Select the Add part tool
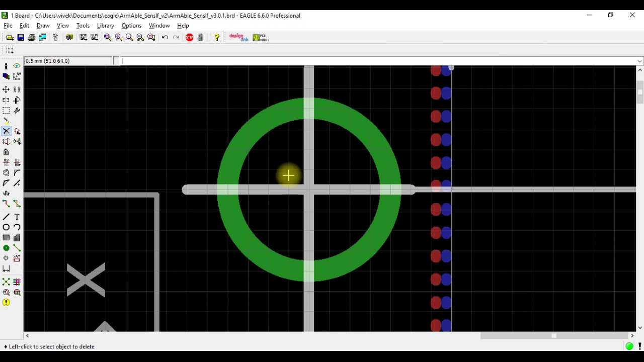Screen dimensions: 644x362 [17, 131]
